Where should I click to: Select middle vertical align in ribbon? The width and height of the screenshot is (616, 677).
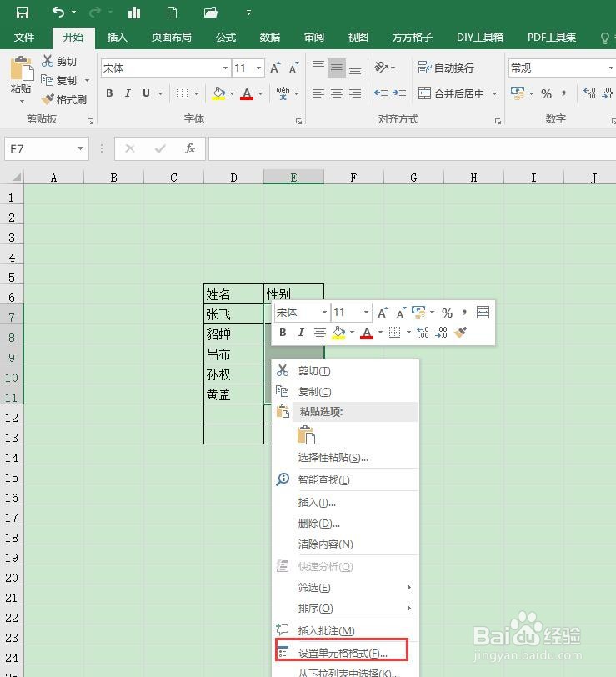pos(337,68)
